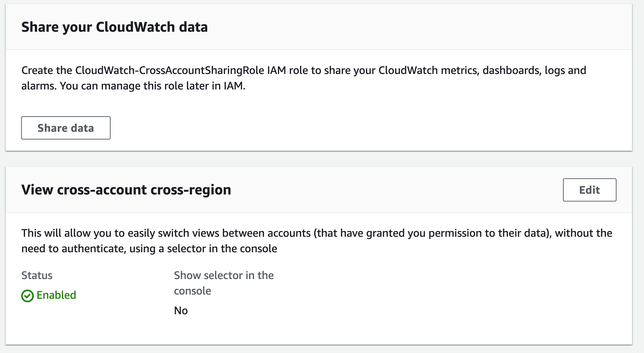Click the CloudWatch-CrossAccountSharingRole description text
Image resolution: width=644 pixels, height=353 pixels.
304,78
